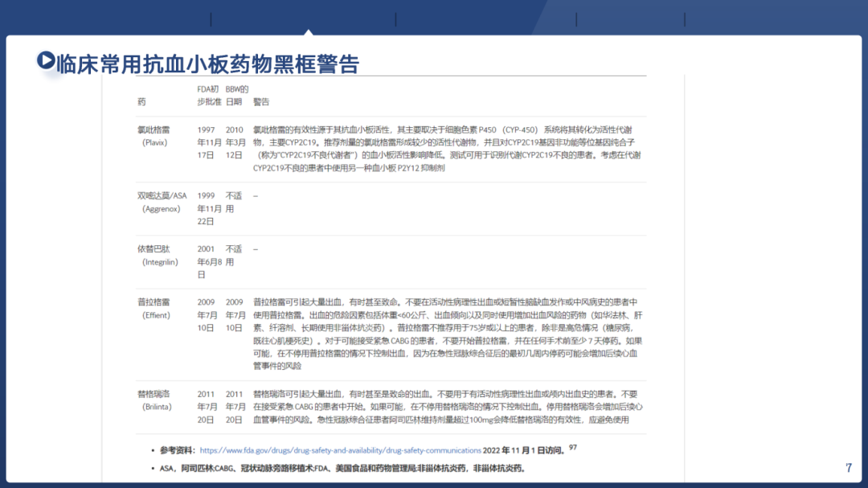This screenshot has height=488, width=868.
Task: Click the 1999年11月22日 approval date for Aggrenox
Action: pos(209,208)
